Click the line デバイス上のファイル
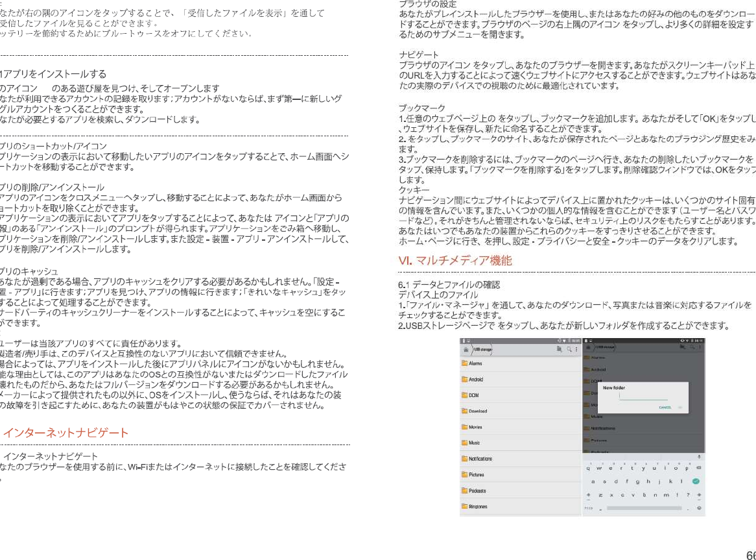This screenshot has width=756, height=560. 438,295
